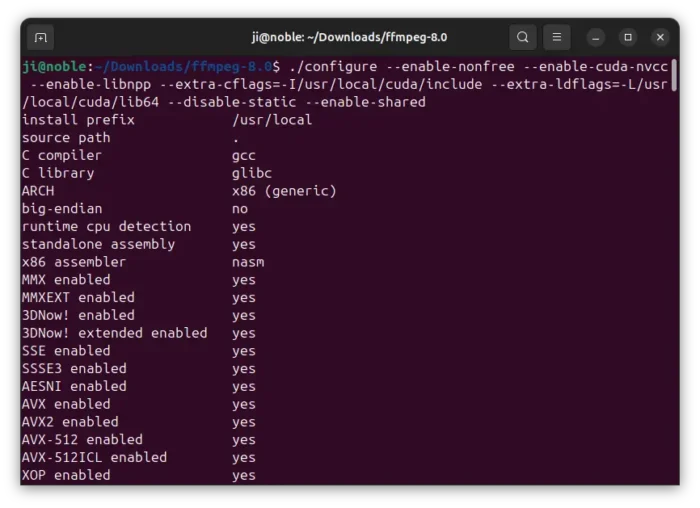Click the terminal vertical scrollbar thumb
This screenshot has width=700, height=508.
pos(674,75)
